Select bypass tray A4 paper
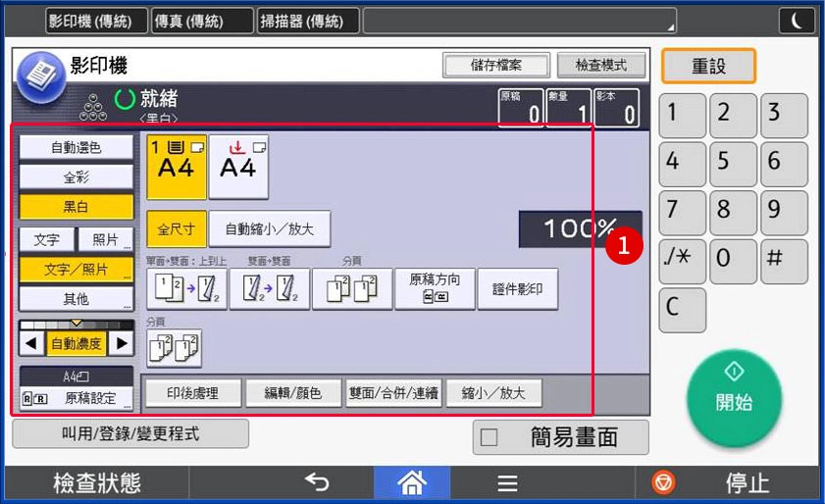 (238, 167)
